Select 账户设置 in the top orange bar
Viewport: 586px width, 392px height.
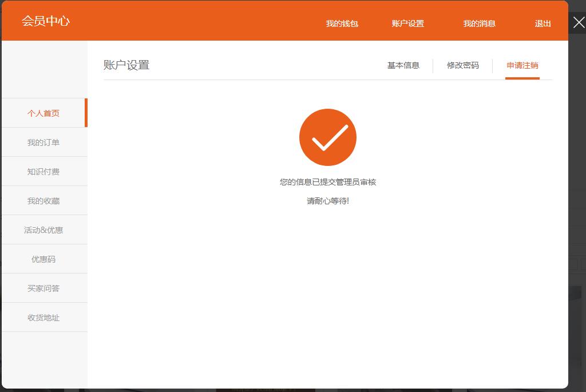click(x=407, y=23)
